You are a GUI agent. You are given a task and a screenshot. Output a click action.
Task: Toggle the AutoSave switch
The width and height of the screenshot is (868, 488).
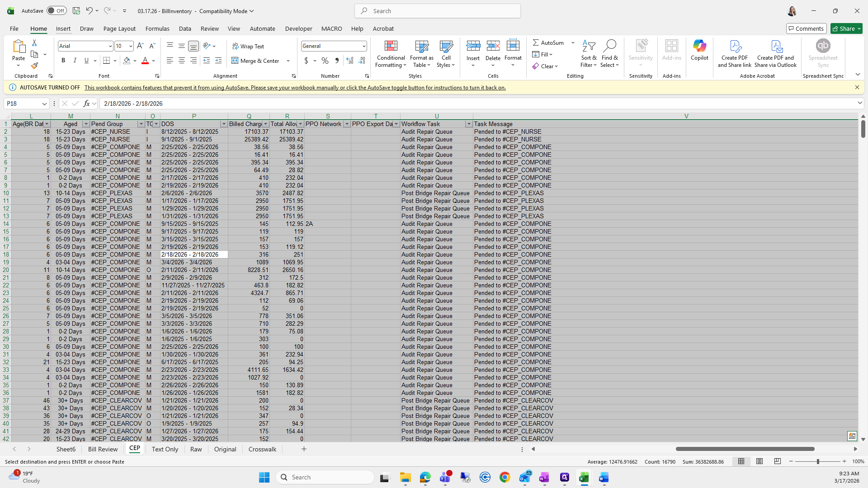[57, 11]
